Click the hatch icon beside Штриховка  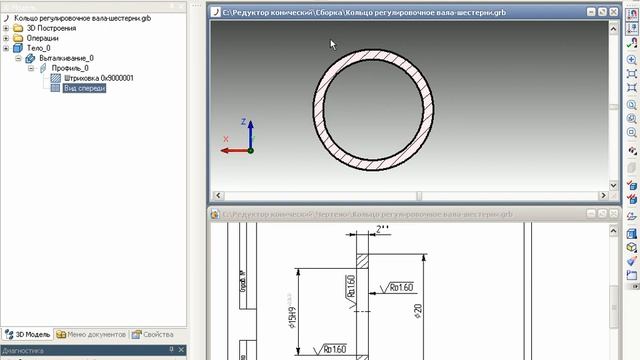click(x=56, y=78)
